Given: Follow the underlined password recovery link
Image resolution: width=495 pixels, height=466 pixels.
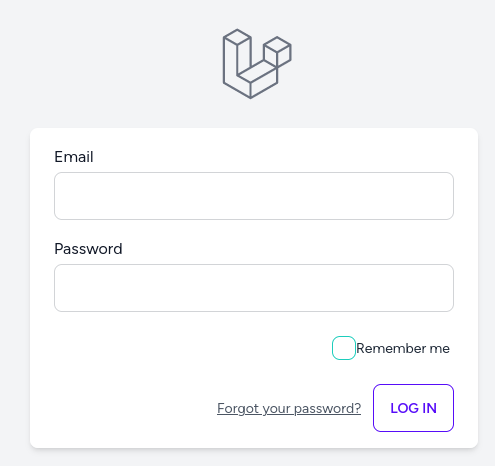Looking at the screenshot, I should (x=289, y=408).
